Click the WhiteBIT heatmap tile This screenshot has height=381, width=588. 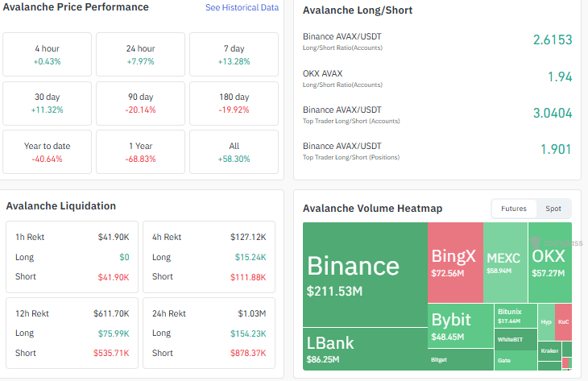[516, 339]
